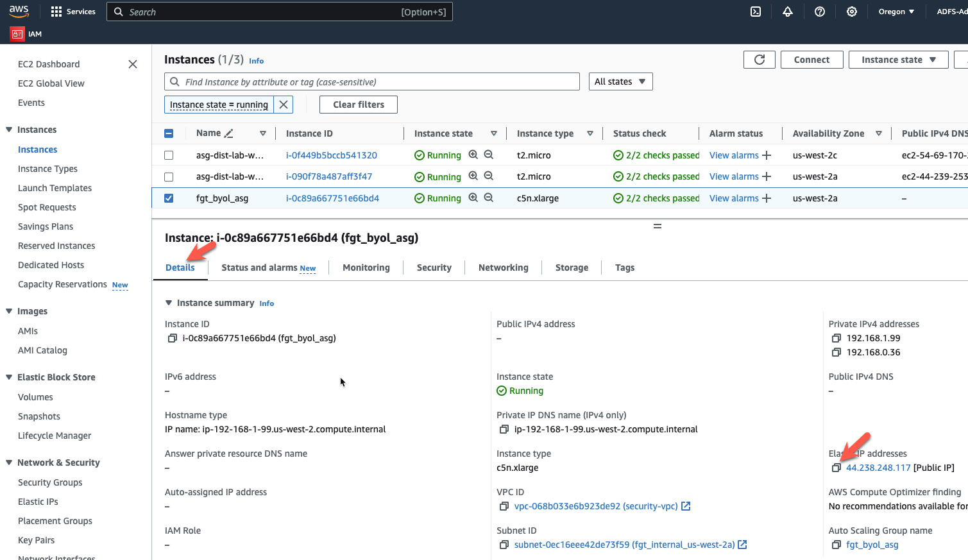Switch to the Networking tab
This screenshot has width=968, height=560.
click(x=504, y=267)
